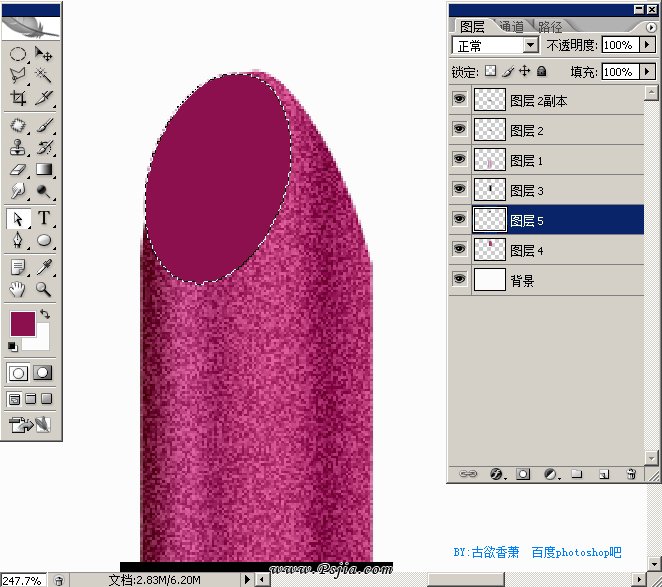Select the Magic Wand tool
Image resolution: width=662 pixels, height=587 pixels.
pos(43,76)
